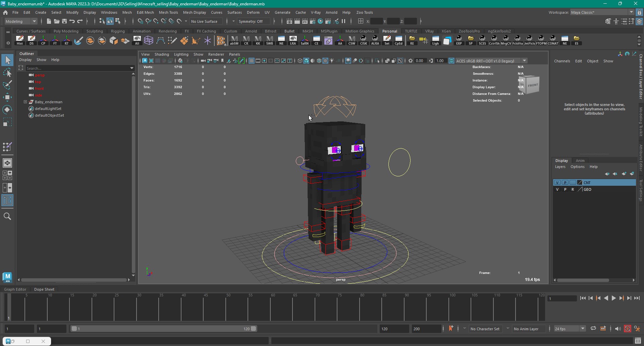The width and height of the screenshot is (644, 346).
Task: Click No Live Surface field
Action: click(x=205, y=21)
